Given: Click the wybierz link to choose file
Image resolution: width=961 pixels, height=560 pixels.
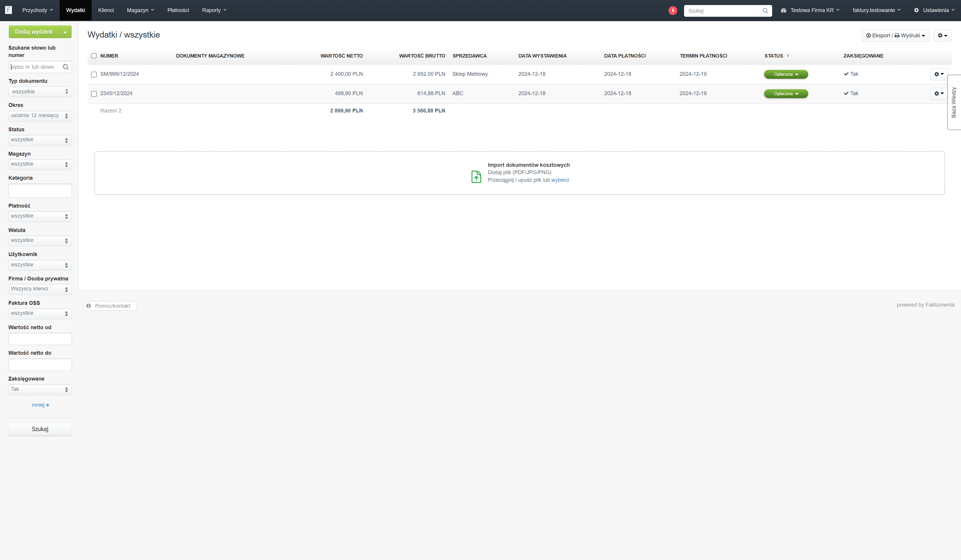Looking at the screenshot, I should 560,180.
